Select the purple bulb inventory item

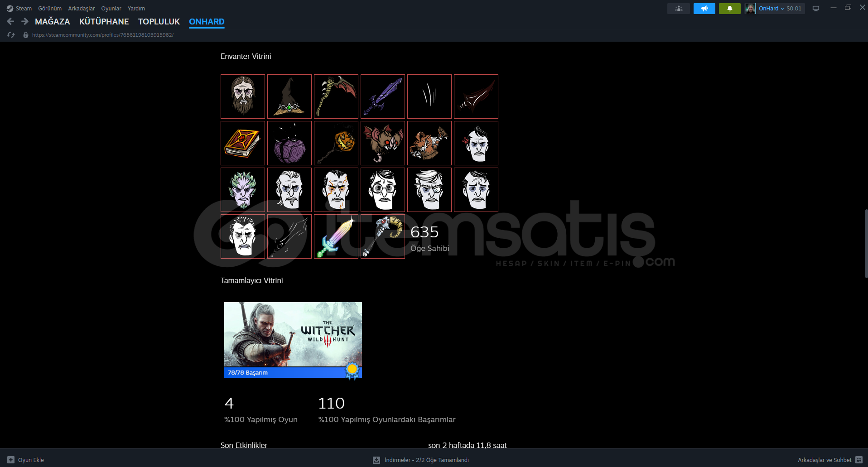[289, 143]
